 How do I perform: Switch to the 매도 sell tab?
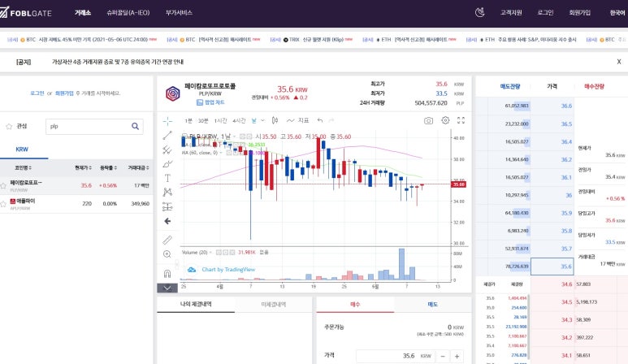(x=432, y=305)
